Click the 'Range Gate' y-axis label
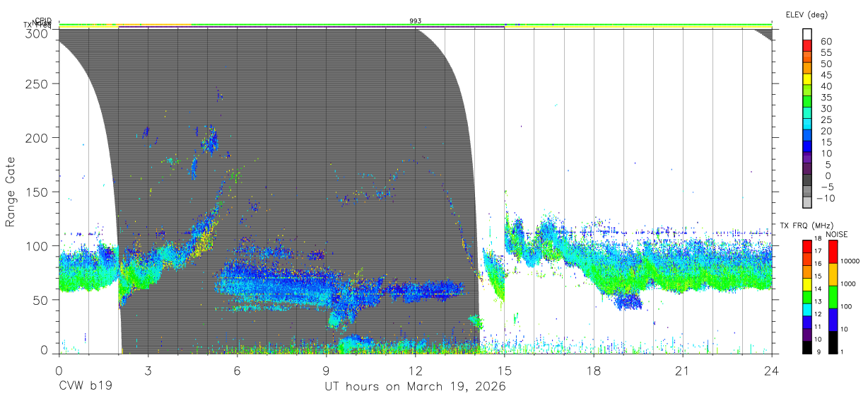Viewport: 868px width, 401px height. pos(11,192)
